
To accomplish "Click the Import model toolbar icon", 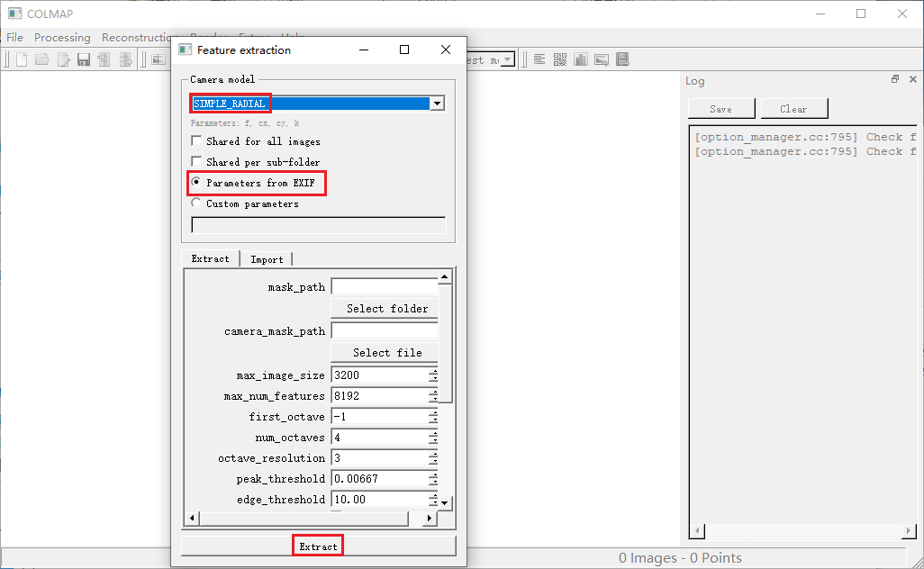I will [104, 59].
